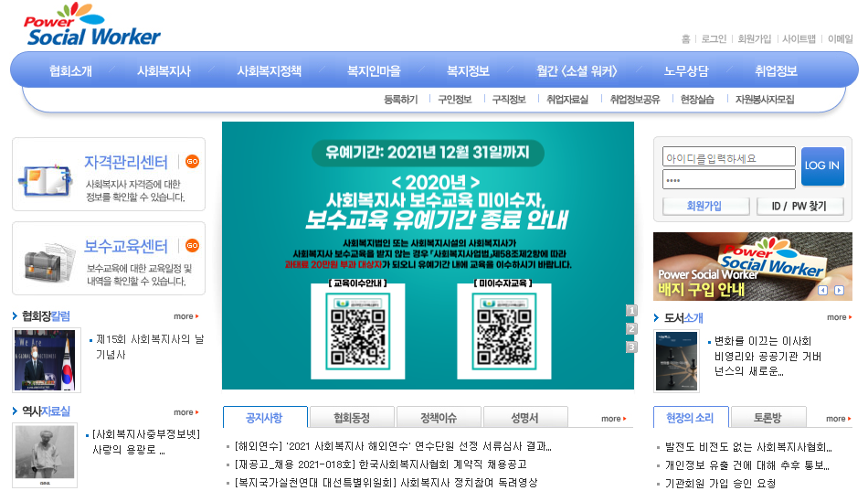Click more link beside 성명서 tab
This screenshot has height=491, width=868.
613,419
